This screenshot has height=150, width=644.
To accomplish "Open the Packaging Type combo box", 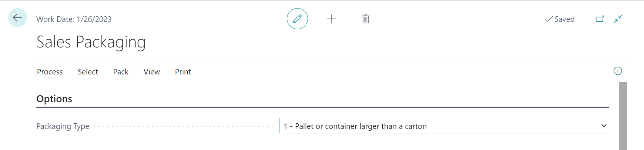I will (x=440, y=126).
